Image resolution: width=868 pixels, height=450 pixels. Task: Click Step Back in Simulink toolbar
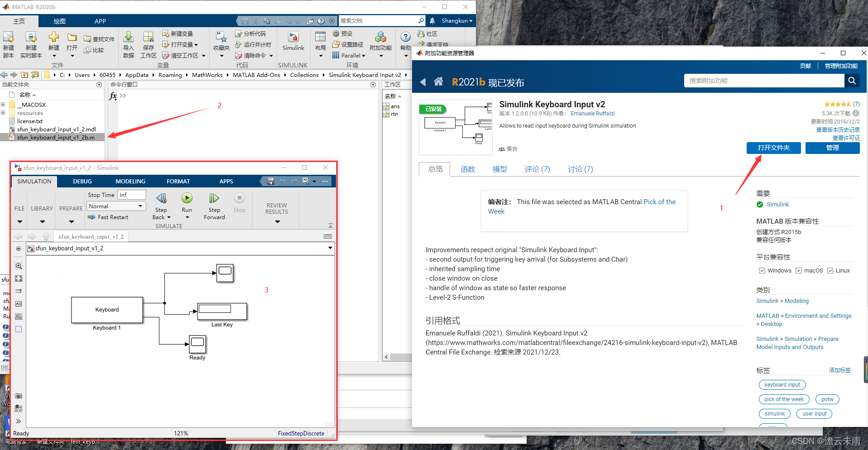pyautogui.click(x=161, y=206)
